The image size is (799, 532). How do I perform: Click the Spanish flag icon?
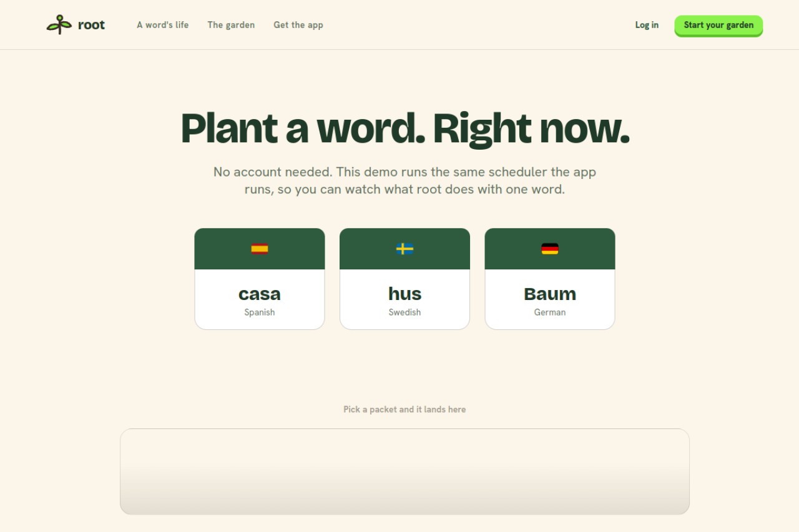point(260,249)
